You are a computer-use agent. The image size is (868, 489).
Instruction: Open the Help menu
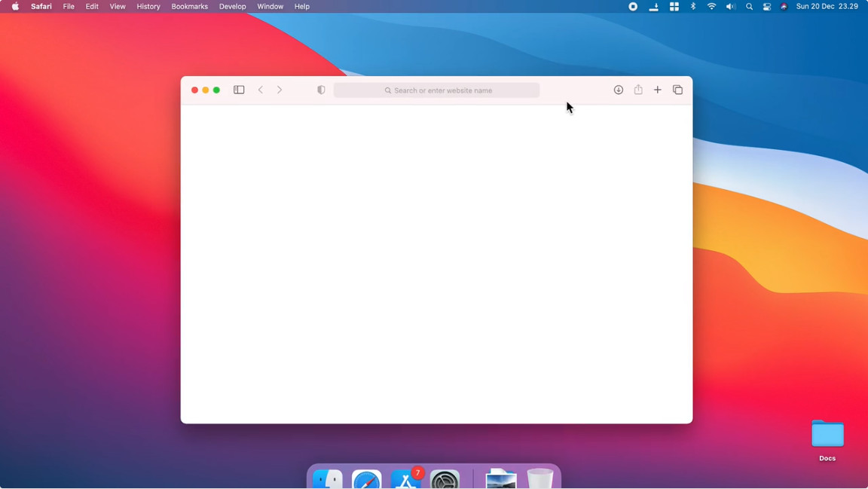[x=301, y=7]
